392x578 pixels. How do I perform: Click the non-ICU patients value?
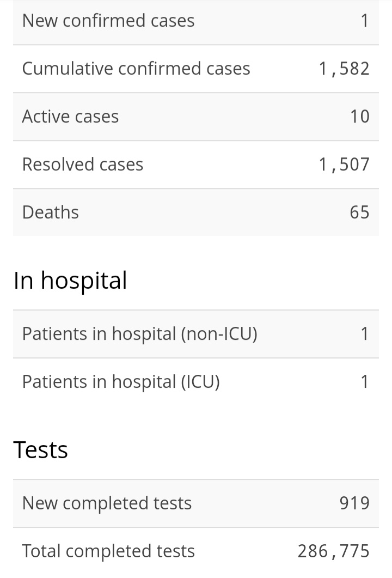click(x=364, y=334)
